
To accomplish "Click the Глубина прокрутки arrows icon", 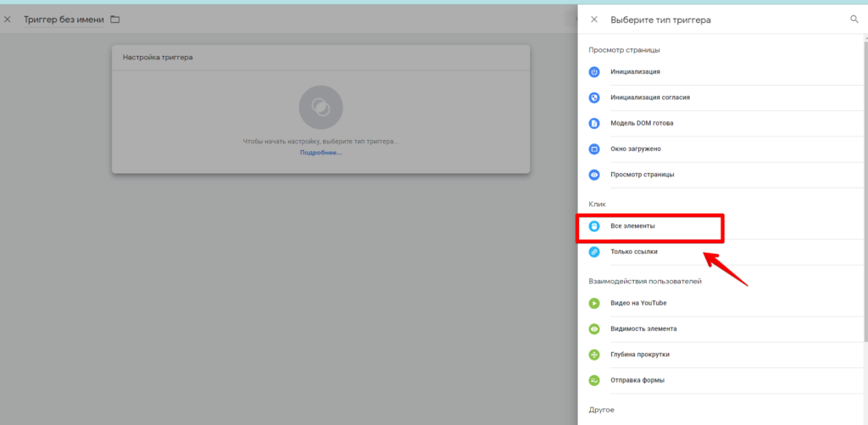I will [x=594, y=355].
